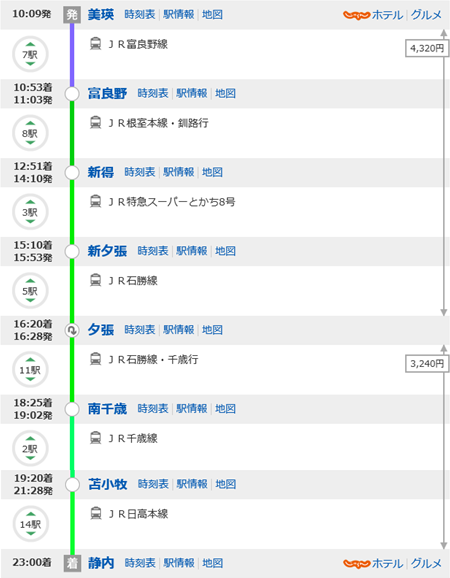Open 時刻表 for 苫小牧 station
Viewport: 450px width, 578px height.
[x=153, y=484]
